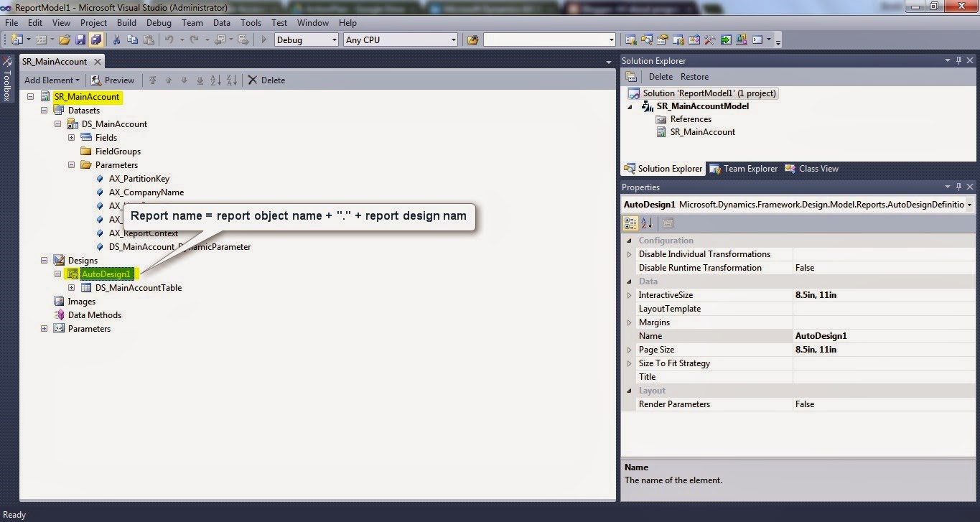980x522 pixels.
Task: Click Restore in the Solution Explorer toolbar
Action: (x=694, y=77)
